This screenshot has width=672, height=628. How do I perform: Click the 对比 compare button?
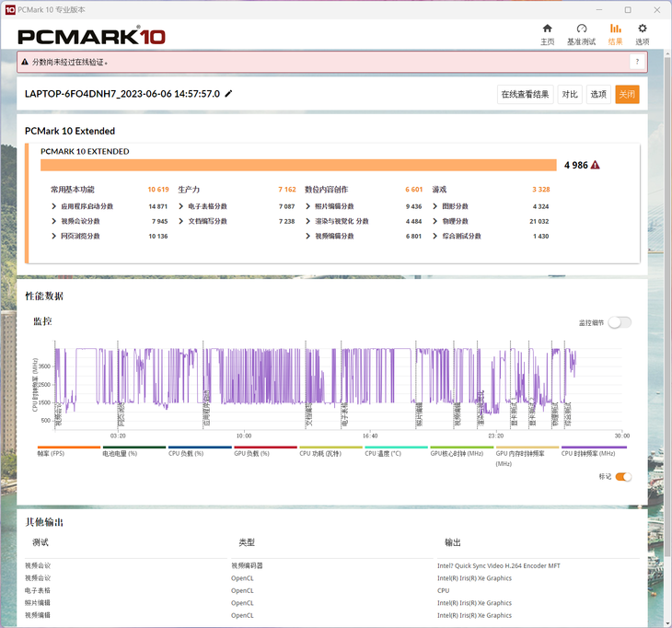pyautogui.click(x=570, y=94)
